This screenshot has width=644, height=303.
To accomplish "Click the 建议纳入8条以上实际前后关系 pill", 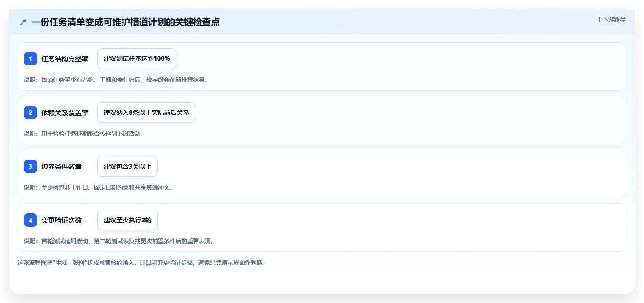I will point(146,113).
